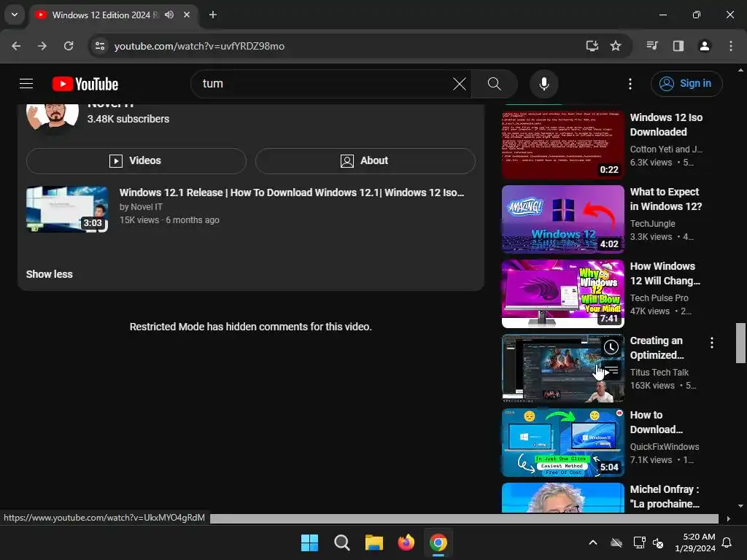
Task: Click the magnifier search button
Action: (x=495, y=84)
